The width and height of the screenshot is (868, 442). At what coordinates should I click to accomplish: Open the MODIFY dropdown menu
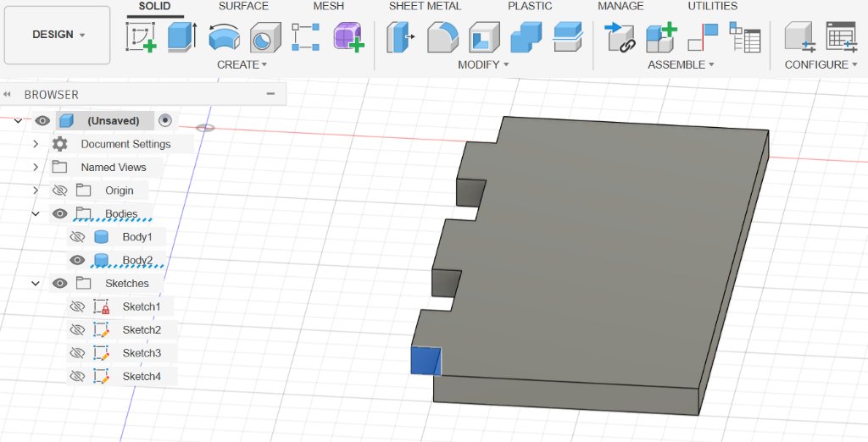coord(482,64)
